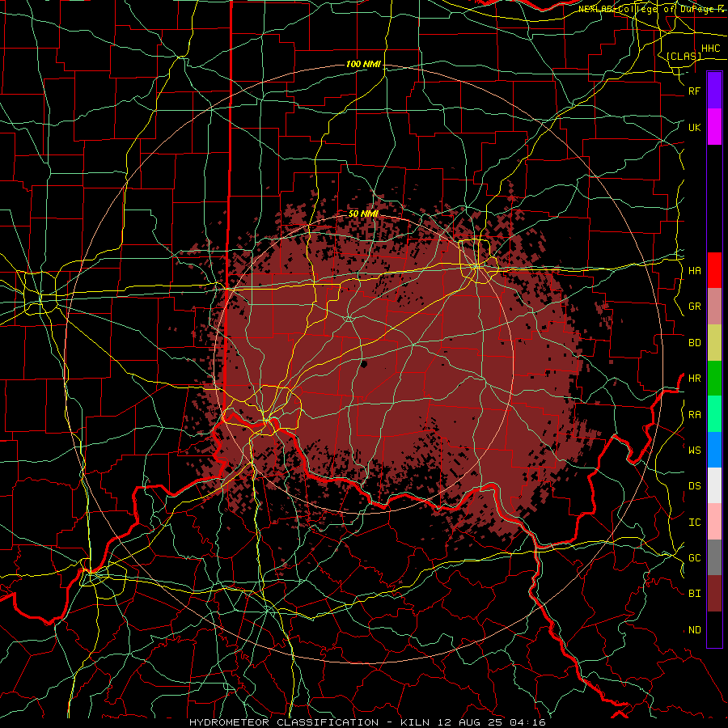Click the "DS" legend label
The image size is (728, 728).
[x=694, y=486]
